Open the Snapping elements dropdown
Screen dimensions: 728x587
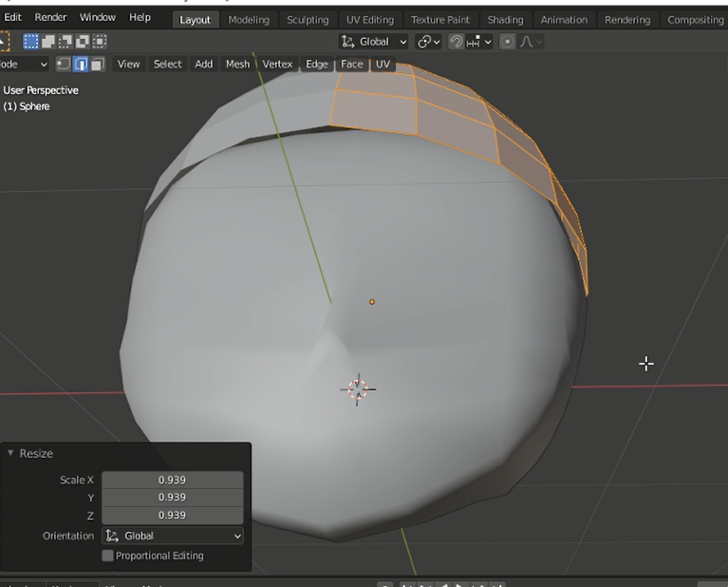[x=478, y=42]
